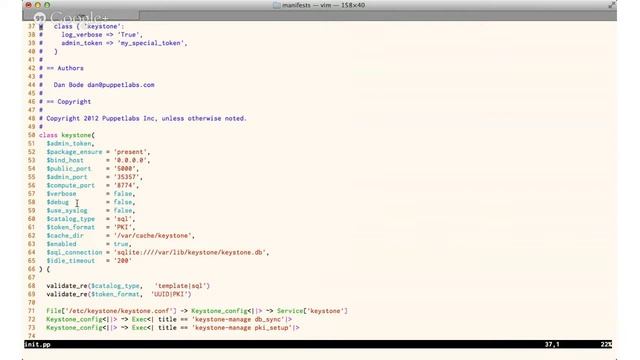The image size is (640, 360).
Task: Place cursor on "class { 'keystone':" comment line
Action: coord(89,27)
